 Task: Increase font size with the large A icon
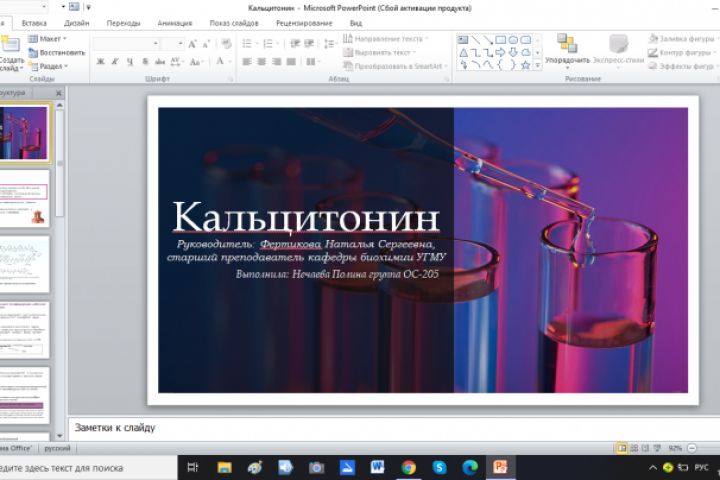pyautogui.click(x=192, y=44)
